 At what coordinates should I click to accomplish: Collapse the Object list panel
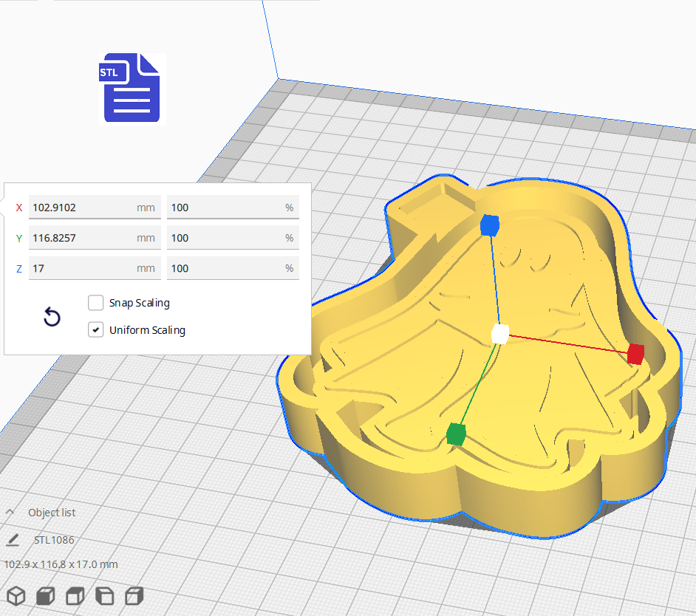point(11,512)
